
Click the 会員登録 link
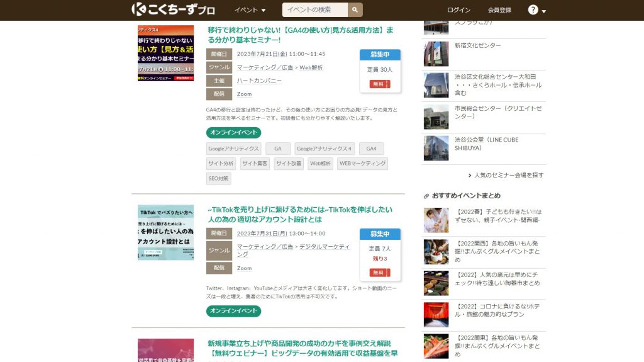[499, 10]
